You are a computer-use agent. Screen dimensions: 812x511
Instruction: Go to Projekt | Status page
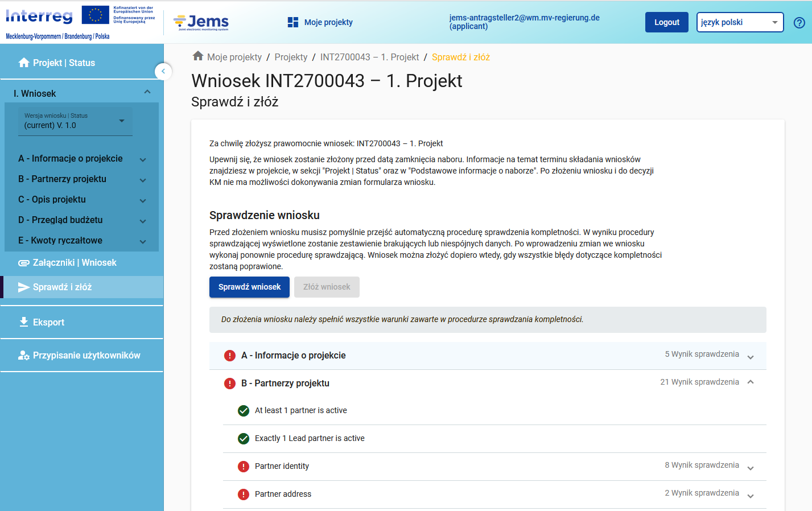tap(64, 63)
